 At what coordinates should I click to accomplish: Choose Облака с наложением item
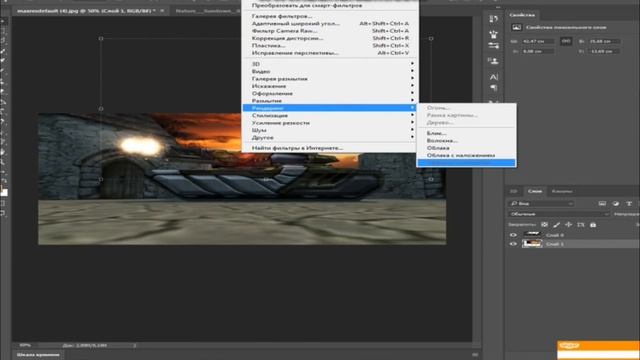tap(466, 156)
